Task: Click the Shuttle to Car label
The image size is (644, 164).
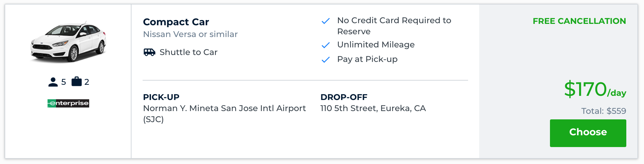Action: click(188, 52)
